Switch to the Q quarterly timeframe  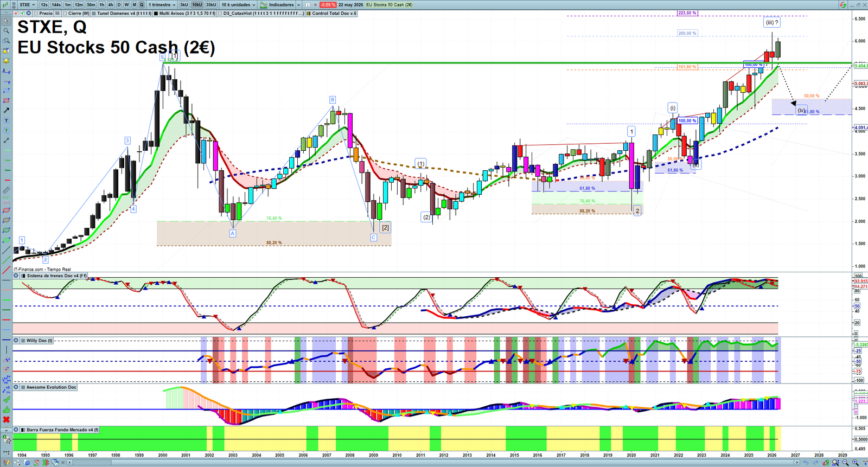point(142,5)
